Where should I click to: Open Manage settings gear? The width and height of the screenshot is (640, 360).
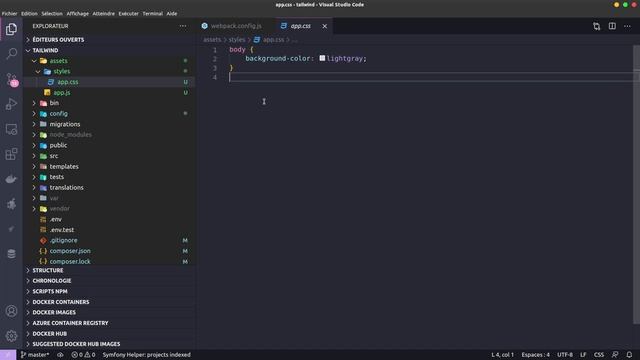11,336
